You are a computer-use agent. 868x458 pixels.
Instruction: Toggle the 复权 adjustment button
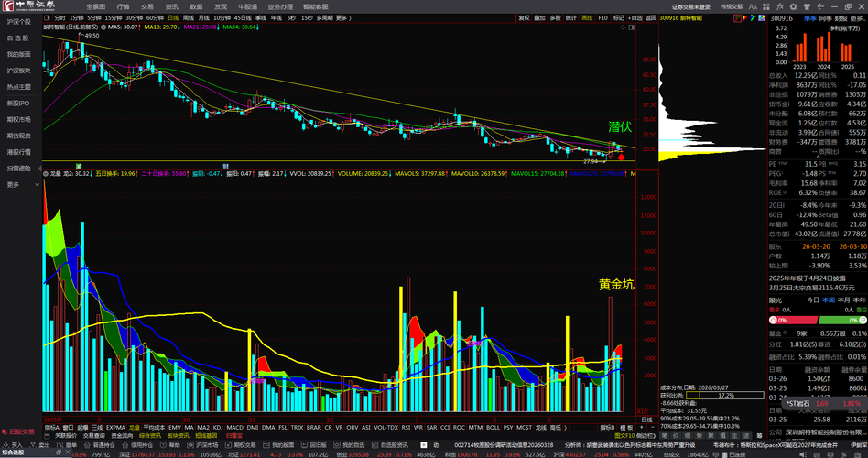pyautogui.click(x=524, y=18)
